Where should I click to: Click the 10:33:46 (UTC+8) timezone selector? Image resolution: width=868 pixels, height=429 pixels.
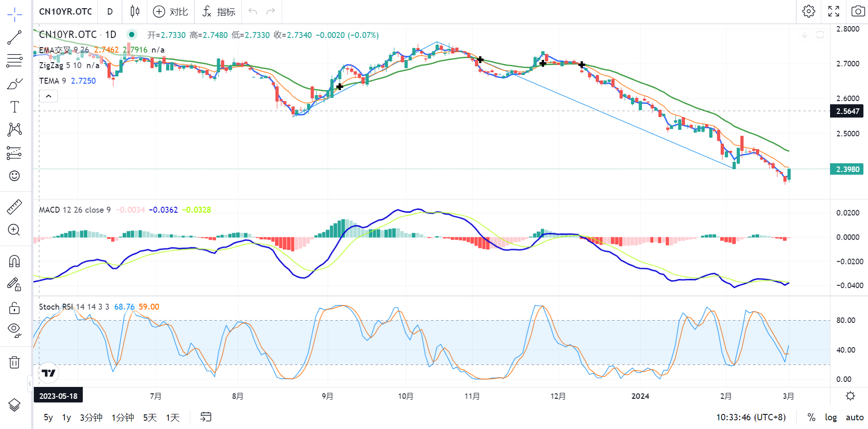(x=751, y=418)
